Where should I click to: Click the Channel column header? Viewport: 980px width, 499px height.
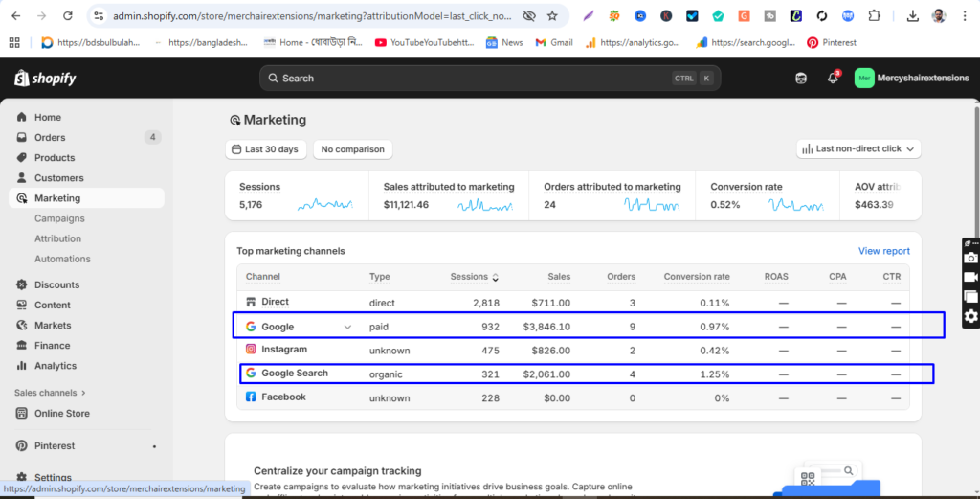[x=262, y=277]
